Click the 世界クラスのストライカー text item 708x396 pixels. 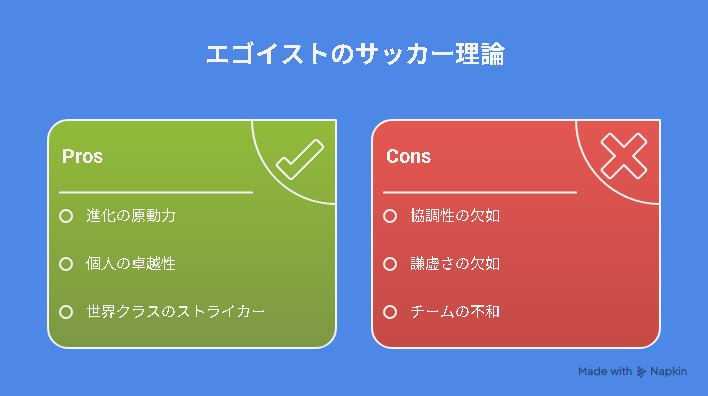pos(176,312)
